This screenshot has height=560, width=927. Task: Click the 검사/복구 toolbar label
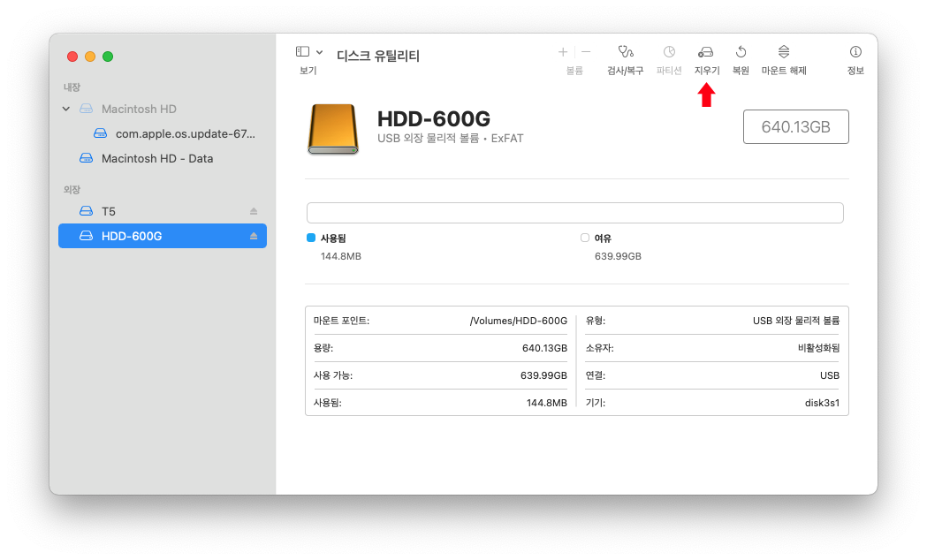click(626, 71)
